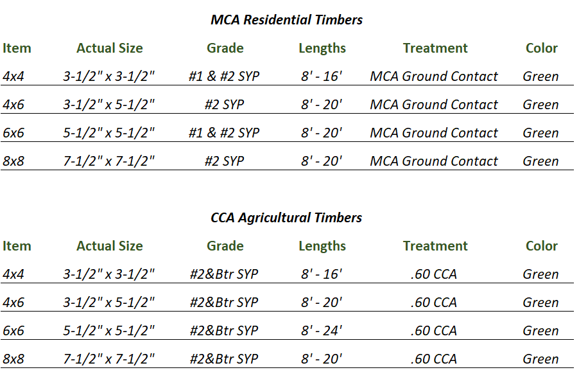Click the Treatment header in CCA table
The image size is (588, 370).
point(435,246)
